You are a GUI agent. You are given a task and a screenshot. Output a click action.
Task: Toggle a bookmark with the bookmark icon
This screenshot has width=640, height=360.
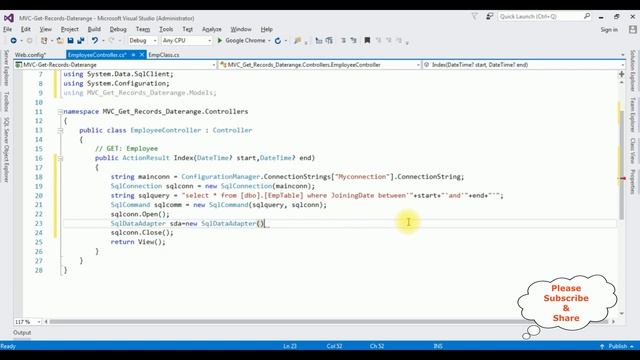point(367,40)
